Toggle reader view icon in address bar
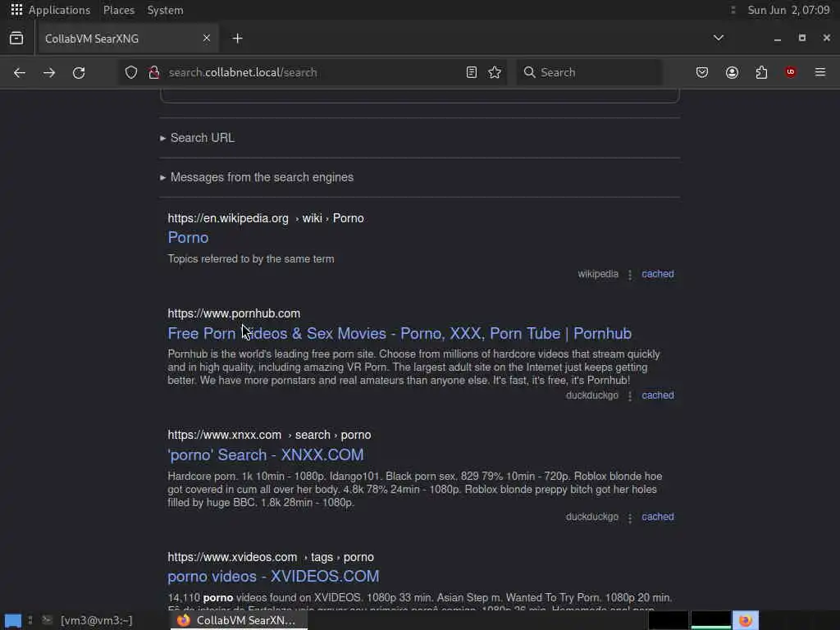840x630 pixels. tap(472, 72)
